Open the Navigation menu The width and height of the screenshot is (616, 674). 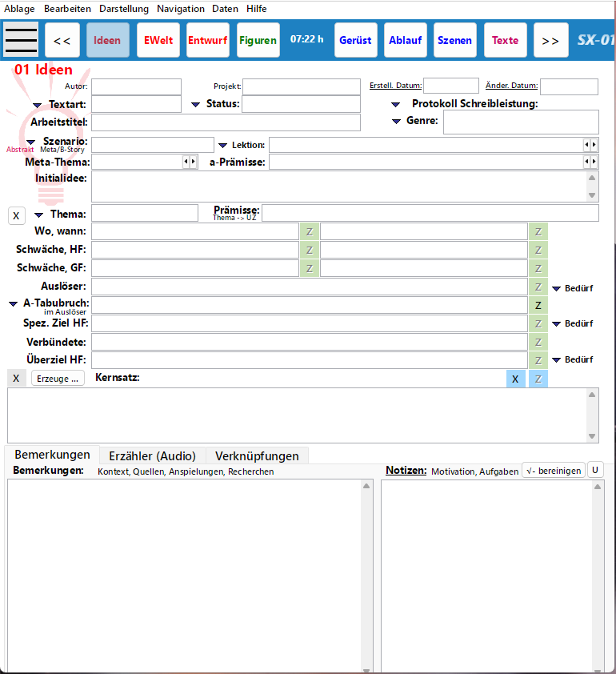click(180, 9)
